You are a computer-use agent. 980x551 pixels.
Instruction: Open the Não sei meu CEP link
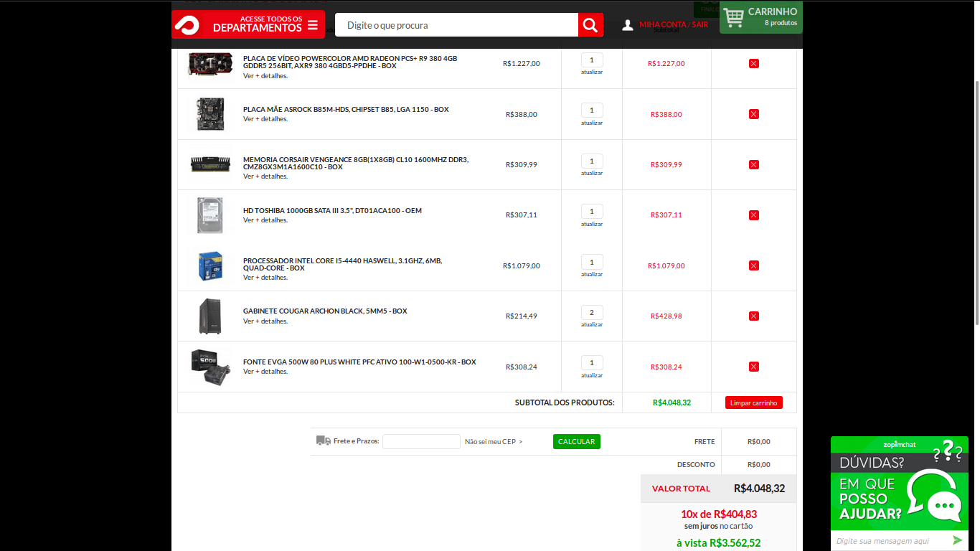[494, 441]
